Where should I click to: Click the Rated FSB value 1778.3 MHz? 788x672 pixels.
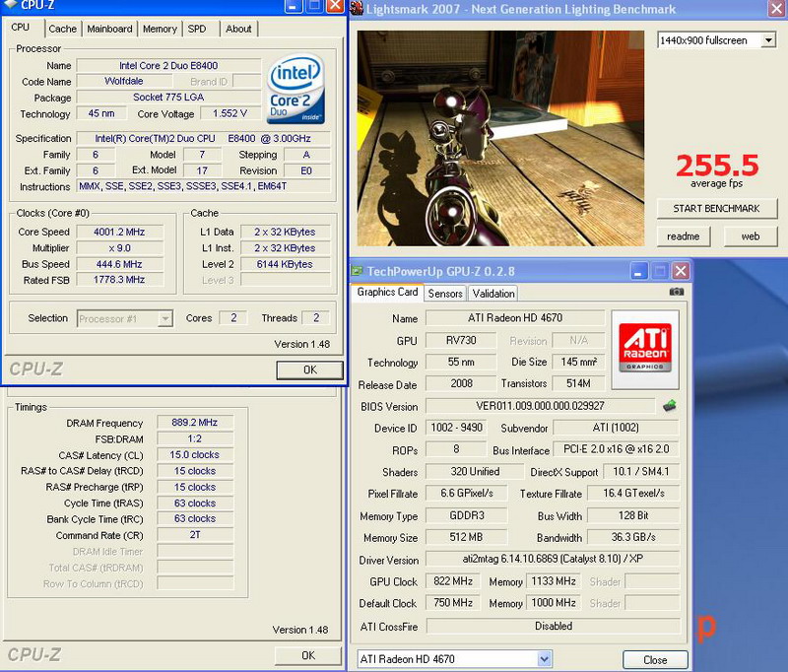(119, 280)
